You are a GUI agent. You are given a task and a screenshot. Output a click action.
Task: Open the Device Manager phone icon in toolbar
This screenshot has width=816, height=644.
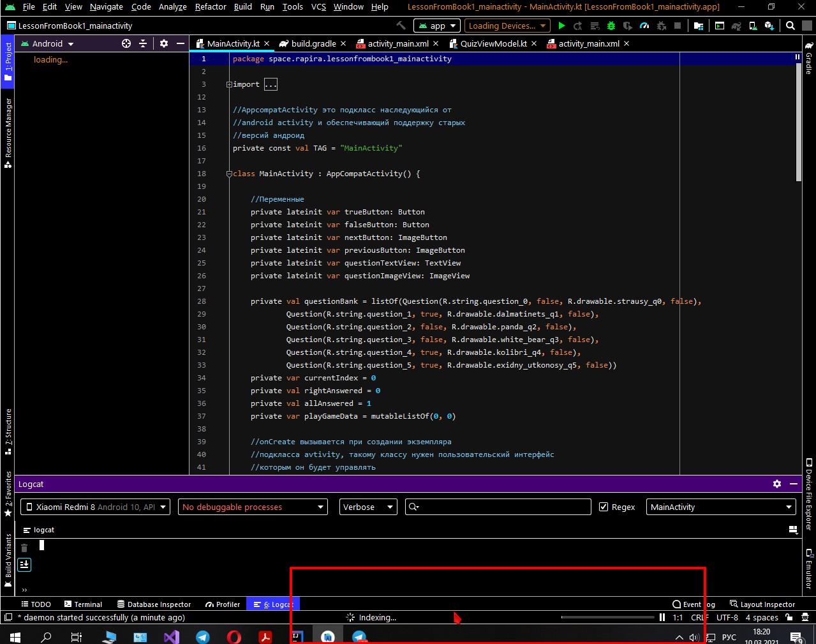(x=753, y=26)
